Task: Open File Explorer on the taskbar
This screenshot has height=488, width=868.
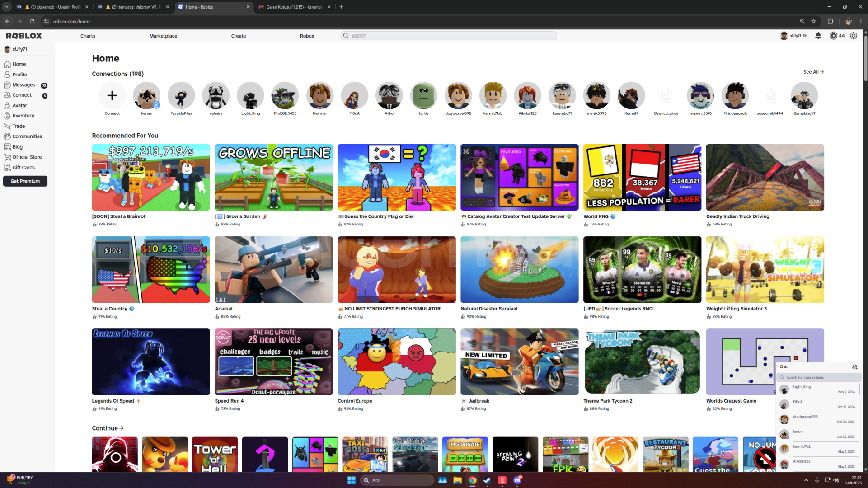Action: pos(457,480)
